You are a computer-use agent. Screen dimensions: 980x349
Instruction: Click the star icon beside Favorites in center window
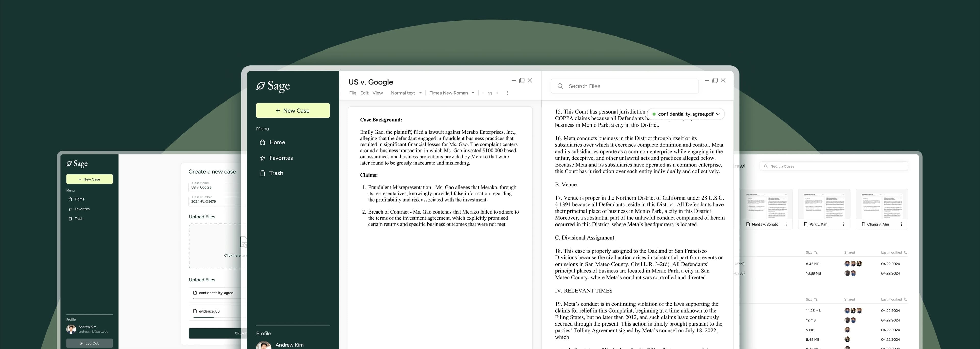[263, 158]
